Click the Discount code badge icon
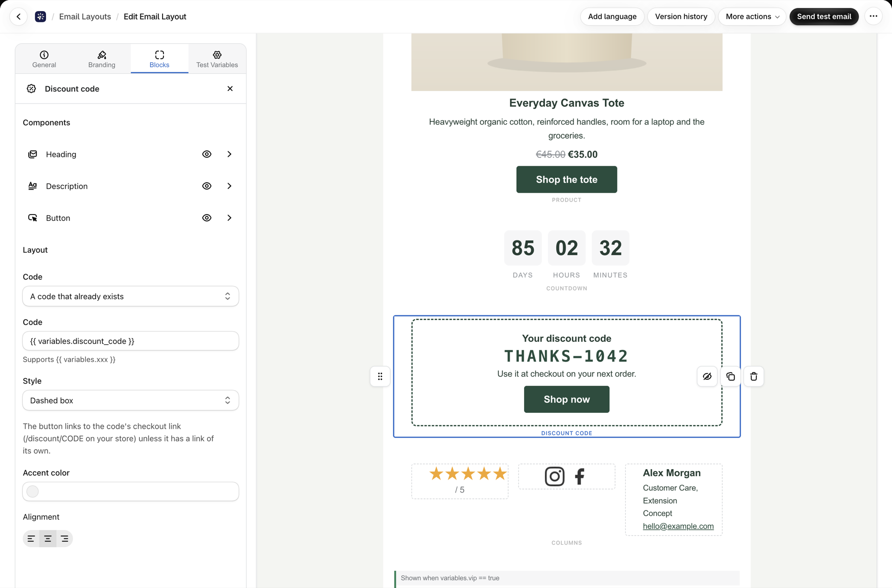This screenshot has height=588, width=892. click(31, 89)
